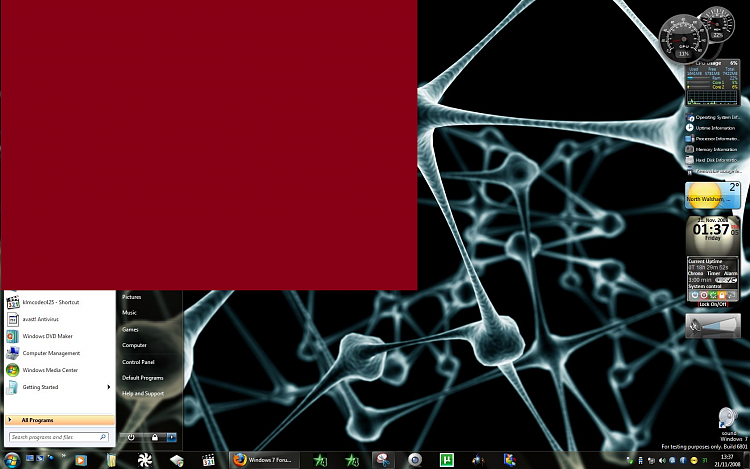
Task: Open the Start orb button
Action: [x=11, y=460]
